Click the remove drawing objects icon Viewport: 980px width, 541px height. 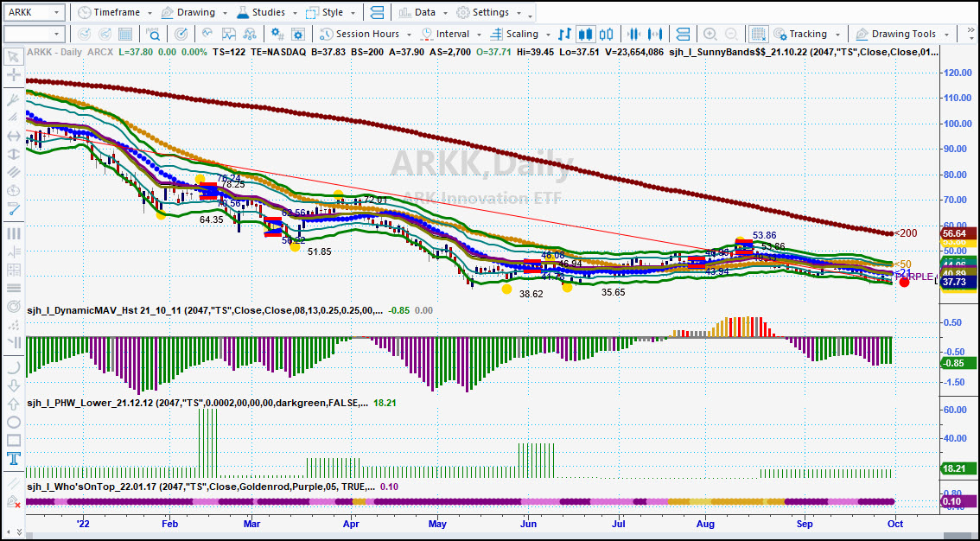[x=12, y=501]
